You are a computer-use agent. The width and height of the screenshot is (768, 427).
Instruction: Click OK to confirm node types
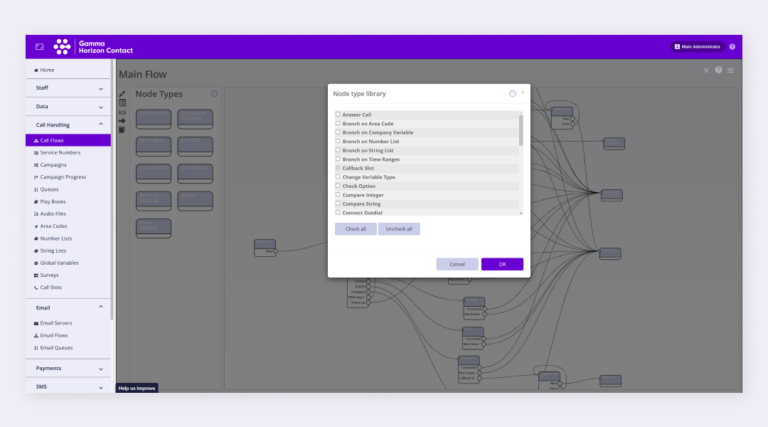pos(502,264)
